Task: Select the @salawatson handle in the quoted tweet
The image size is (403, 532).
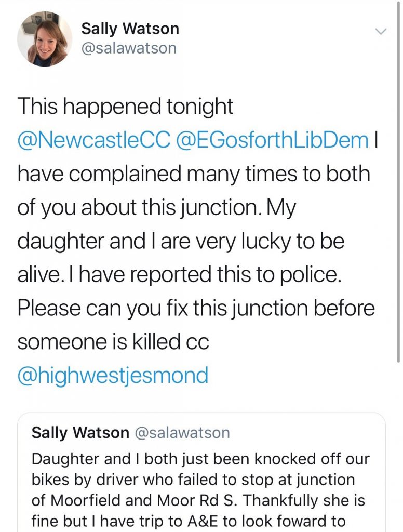Action: click(x=182, y=433)
